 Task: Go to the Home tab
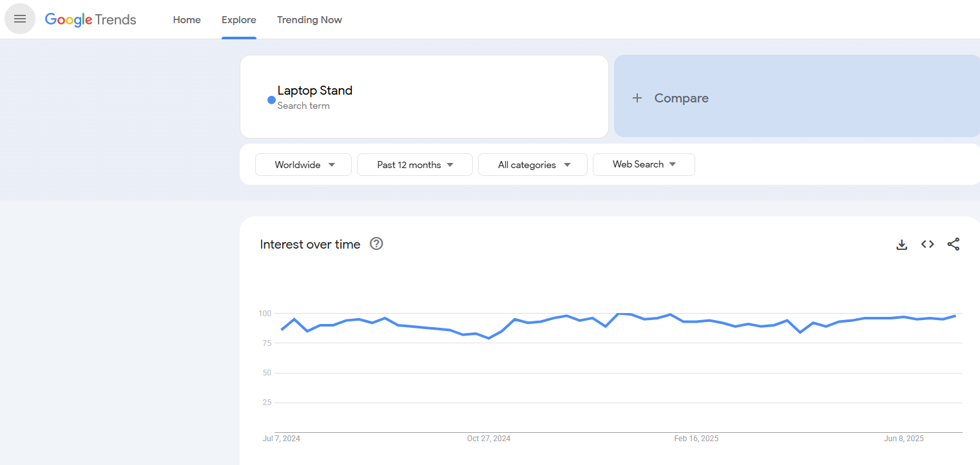[187, 19]
